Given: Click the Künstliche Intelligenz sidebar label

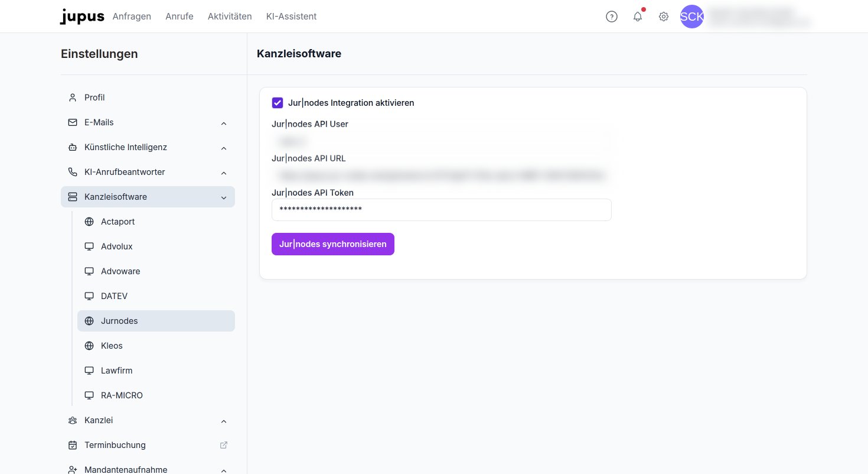Looking at the screenshot, I should 126,147.
